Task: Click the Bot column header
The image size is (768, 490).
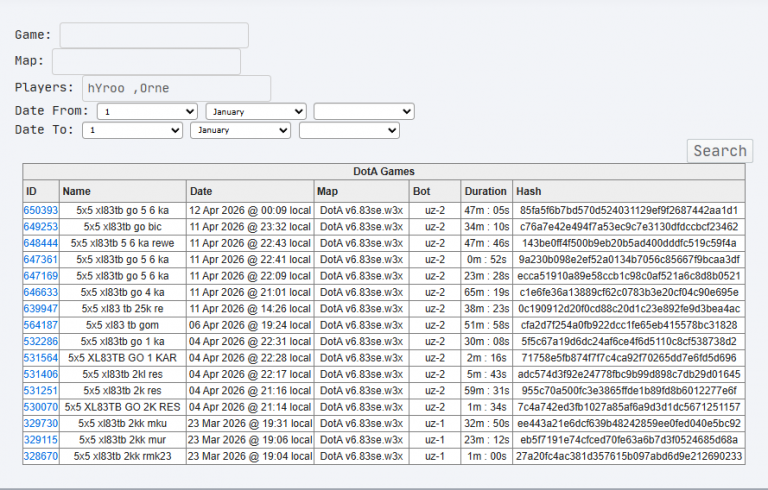Action: pyautogui.click(x=435, y=191)
